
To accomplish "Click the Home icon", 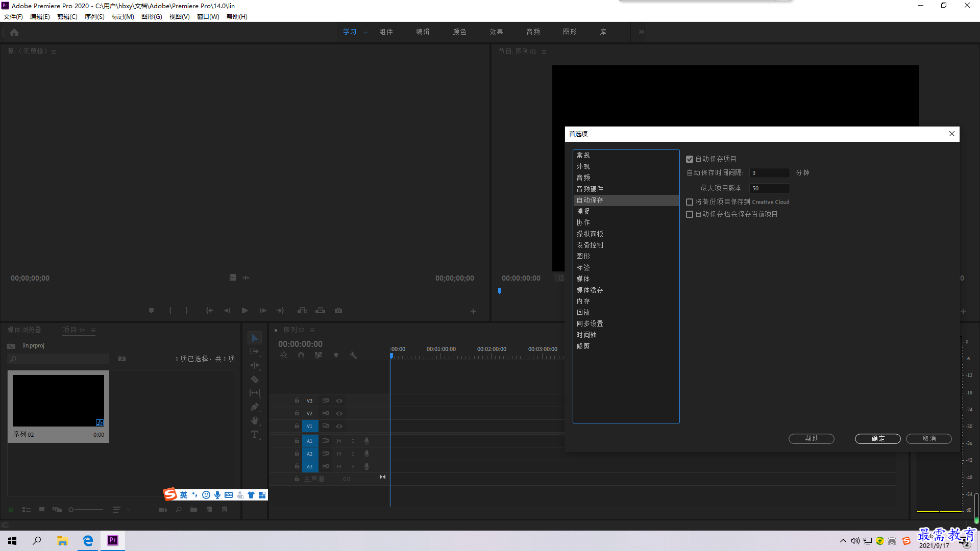I will pos(14,32).
